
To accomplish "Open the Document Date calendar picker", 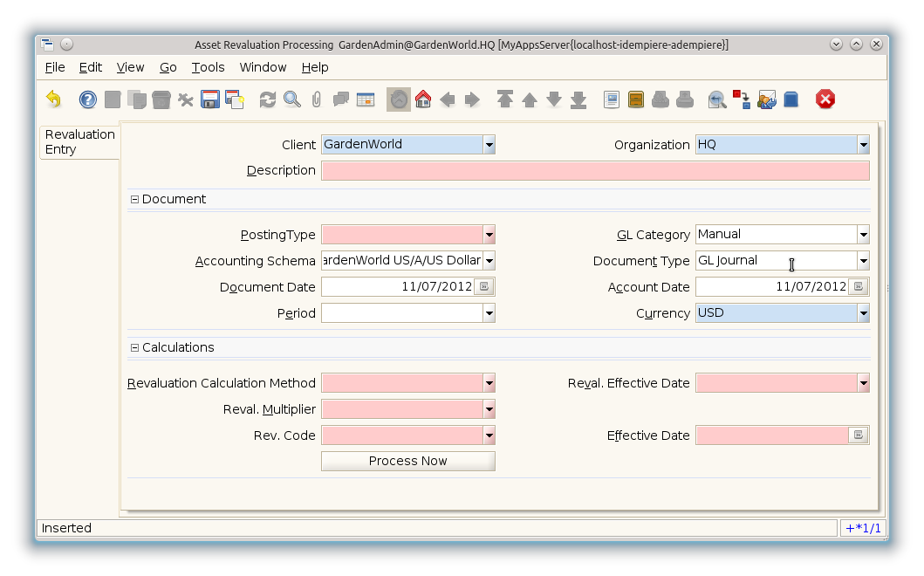I will (485, 287).
